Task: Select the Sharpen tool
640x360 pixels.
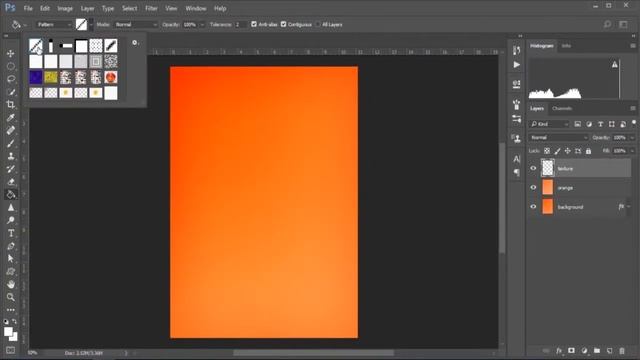Action: pyautogui.click(x=11, y=207)
